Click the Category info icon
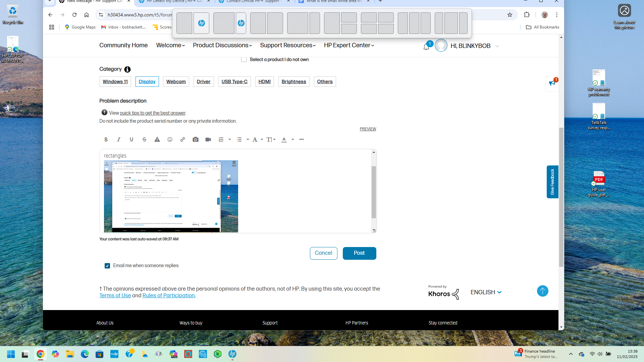 tap(127, 69)
